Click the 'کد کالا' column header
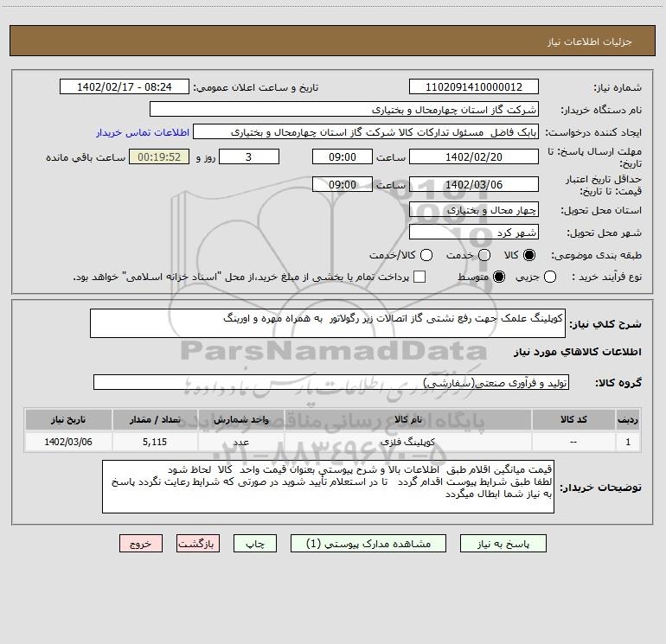 573,419
